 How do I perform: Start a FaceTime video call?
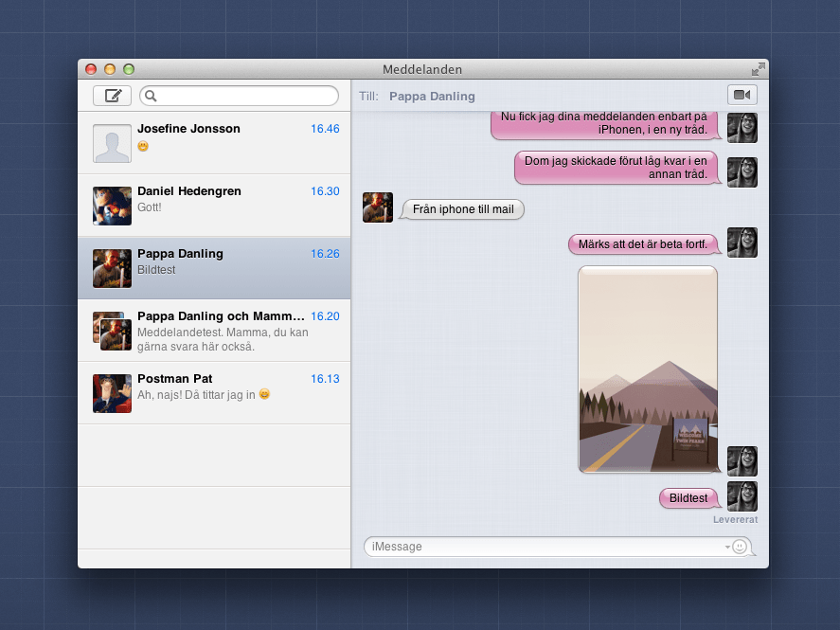[742, 95]
